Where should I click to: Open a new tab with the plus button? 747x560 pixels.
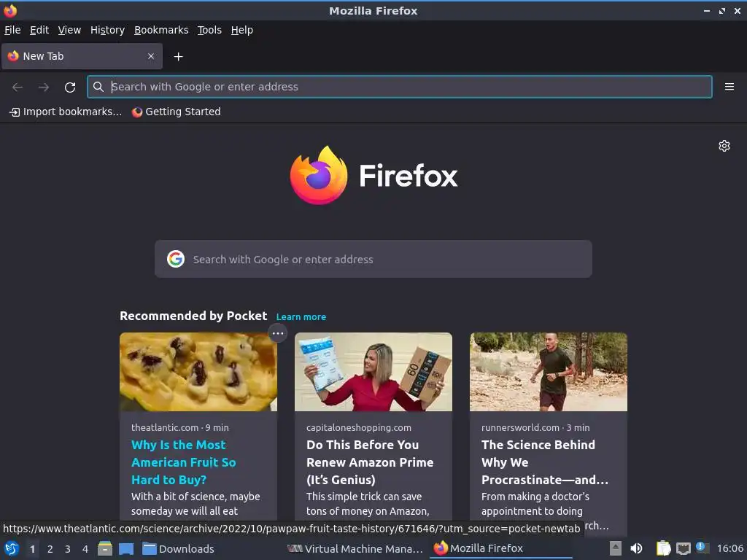pos(178,57)
